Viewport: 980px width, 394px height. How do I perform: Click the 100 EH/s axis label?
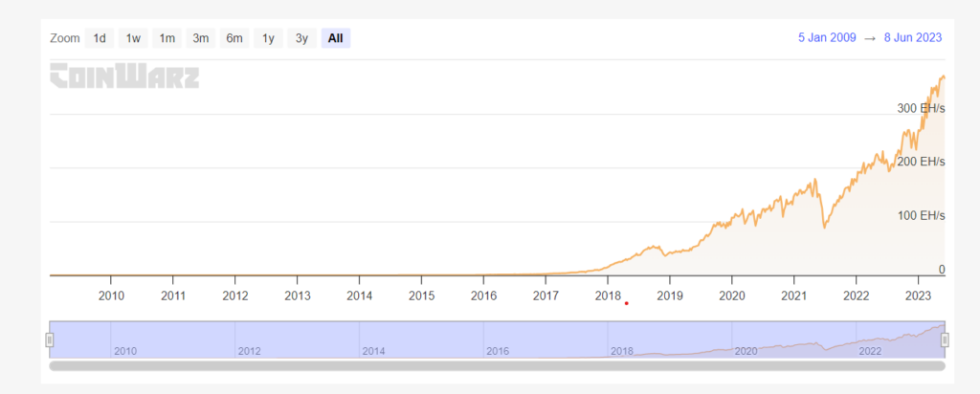[922, 215]
